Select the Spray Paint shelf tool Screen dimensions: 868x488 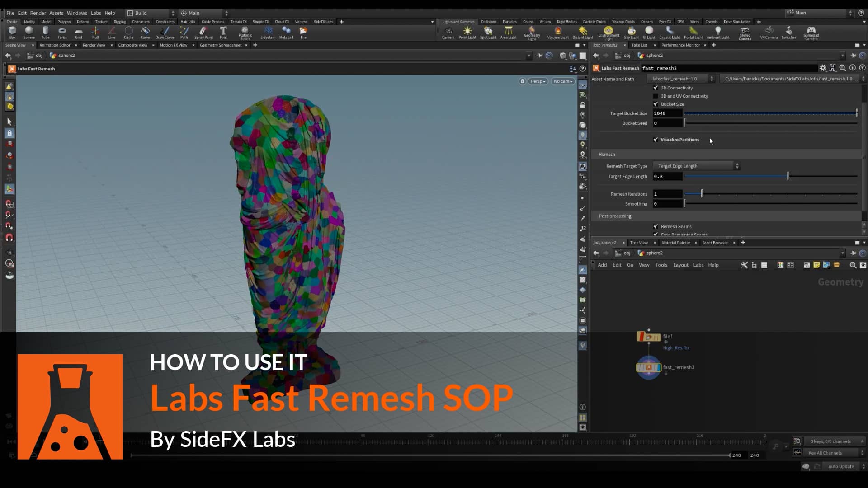click(x=203, y=32)
